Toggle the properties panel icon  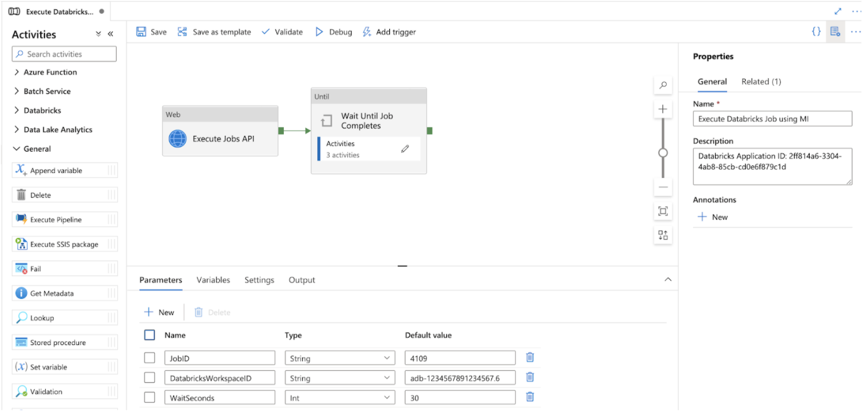(x=834, y=31)
